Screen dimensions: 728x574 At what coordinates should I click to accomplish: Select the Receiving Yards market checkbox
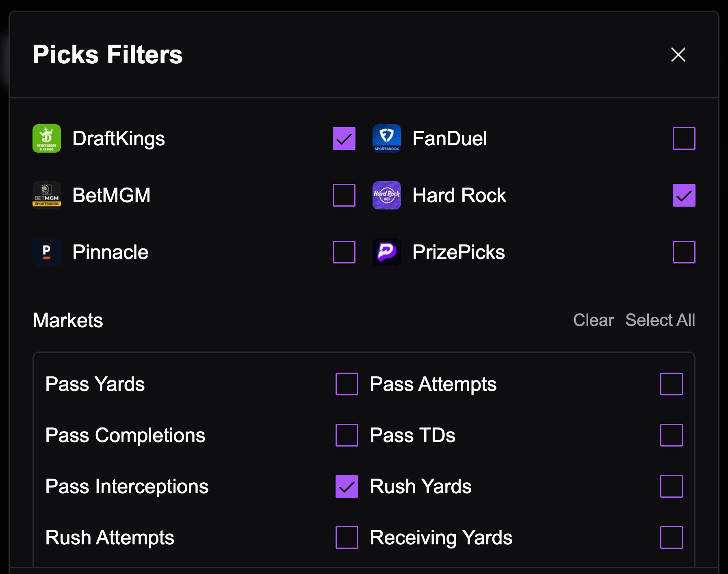coord(671,537)
